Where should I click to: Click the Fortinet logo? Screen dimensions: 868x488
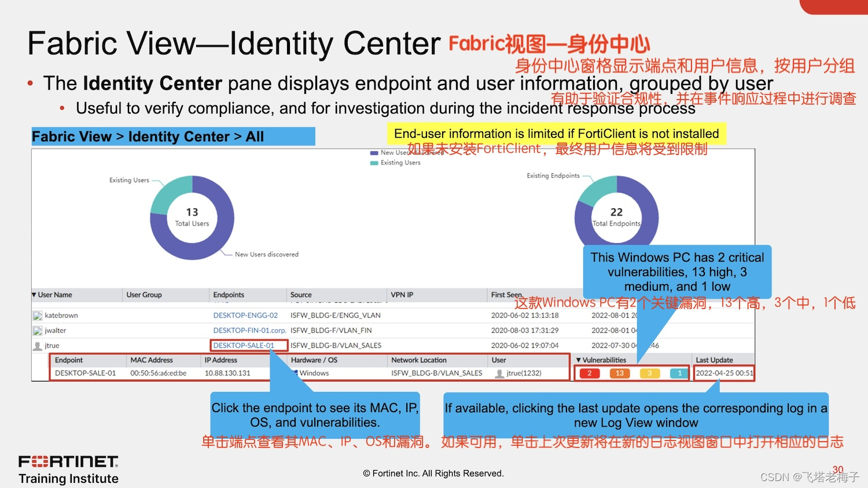point(68,461)
